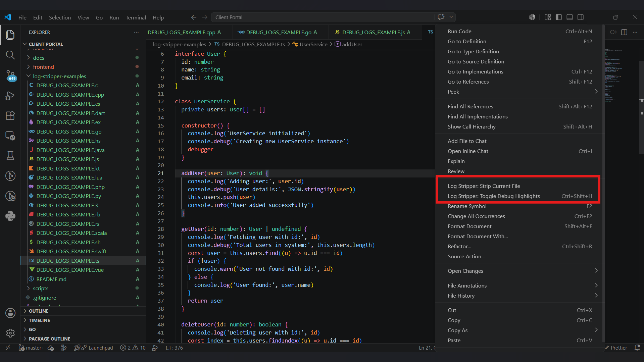
Task: Navigate back with the left arrow
Action: 194,17
